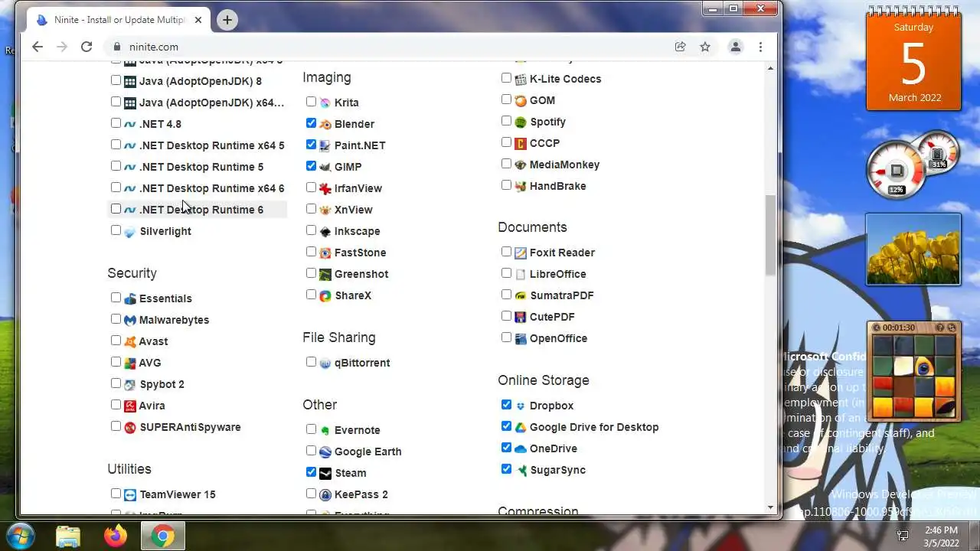
Task: Select the Ninite browser tab
Action: [x=119, y=20]
